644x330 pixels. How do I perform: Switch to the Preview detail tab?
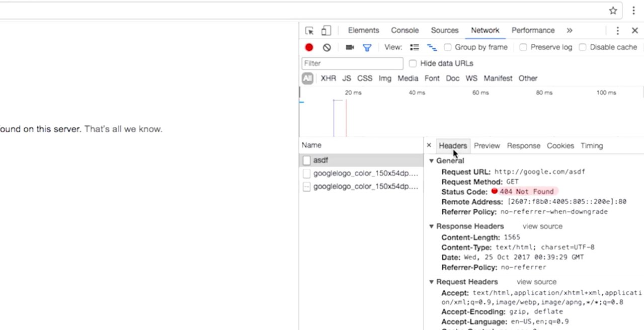click(x=487, y=145)
